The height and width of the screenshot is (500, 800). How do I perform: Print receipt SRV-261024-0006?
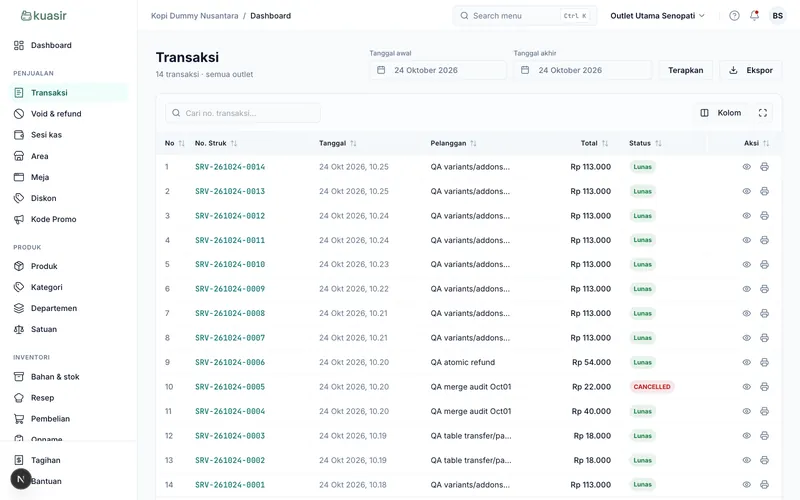[x=764, y=362]
